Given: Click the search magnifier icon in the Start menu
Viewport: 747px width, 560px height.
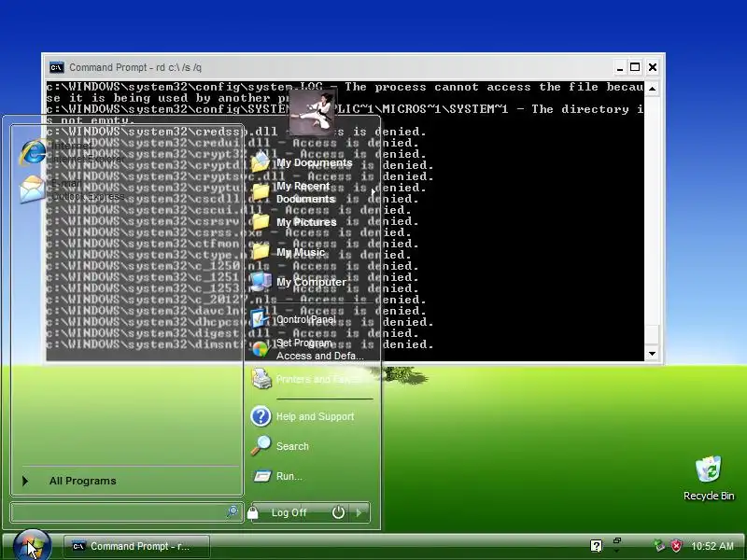Looking at the screenshot, I should 233,511.
